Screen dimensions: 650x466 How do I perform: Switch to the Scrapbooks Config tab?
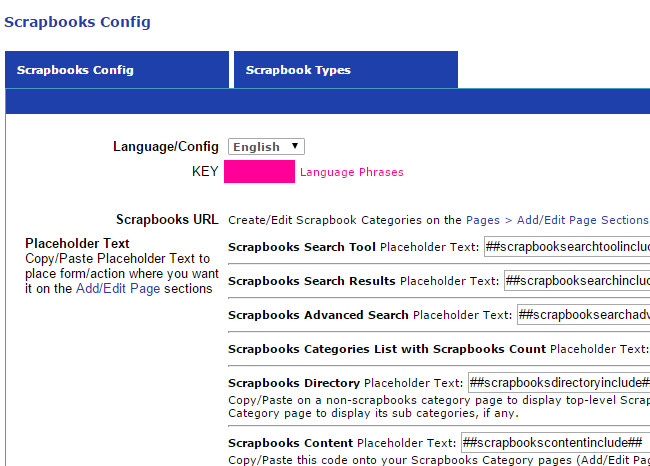click(75, 70)
